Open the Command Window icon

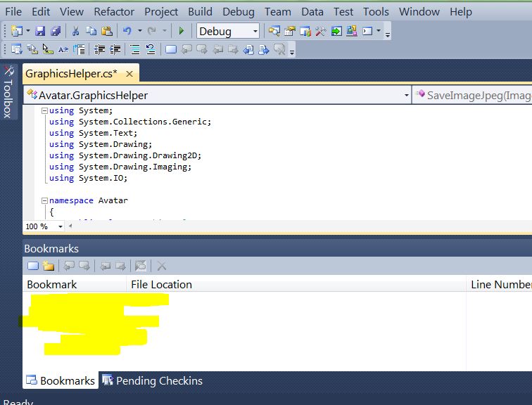367,31
